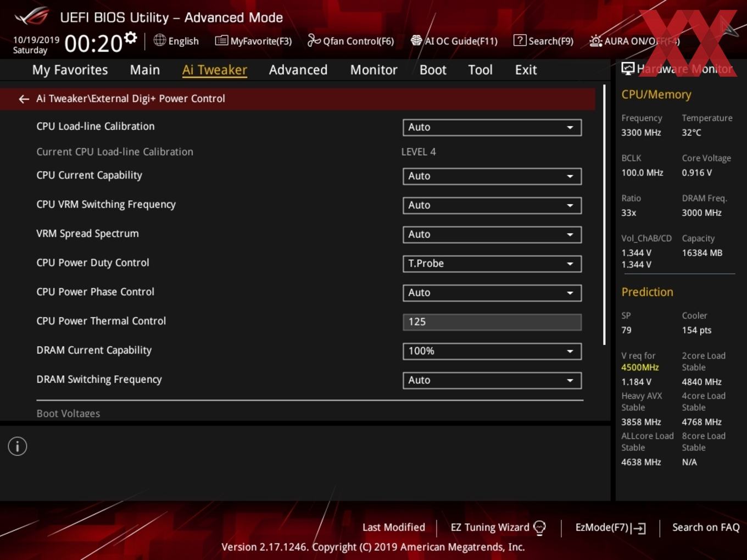The width and height of the screenshot is (747, 560).
Task: Expand CPU Power Phase Control dropdown
Action: pyautogui.click(x=492, y=293)
